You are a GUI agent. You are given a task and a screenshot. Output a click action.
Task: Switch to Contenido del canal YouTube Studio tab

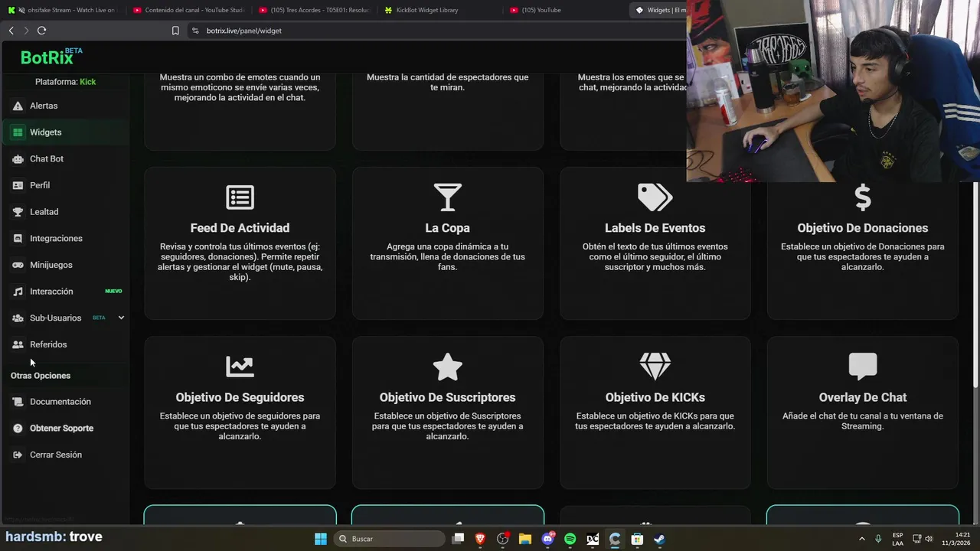point(189,10)
